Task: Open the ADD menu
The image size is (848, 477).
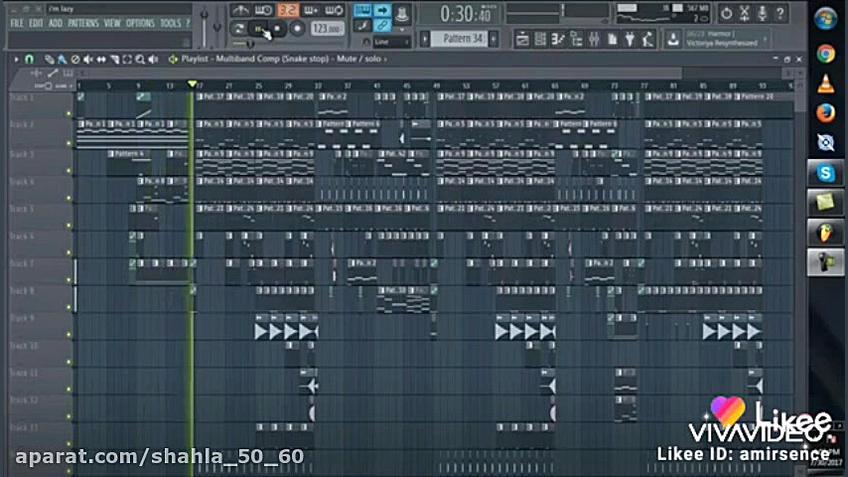Action: (55, 23)
